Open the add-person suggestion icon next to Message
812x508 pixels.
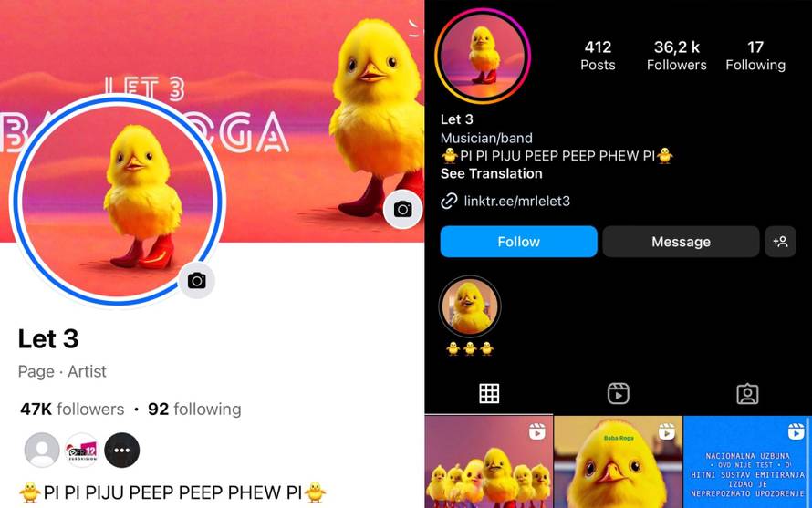780,242
